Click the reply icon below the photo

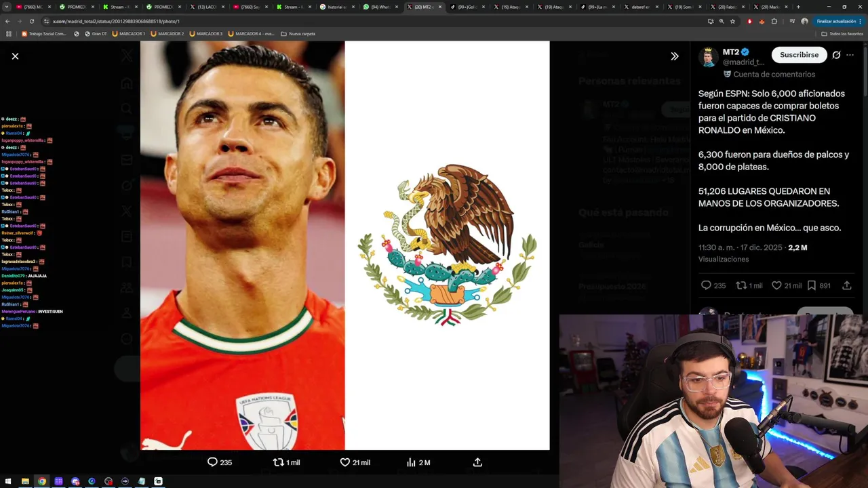point(212,462)
